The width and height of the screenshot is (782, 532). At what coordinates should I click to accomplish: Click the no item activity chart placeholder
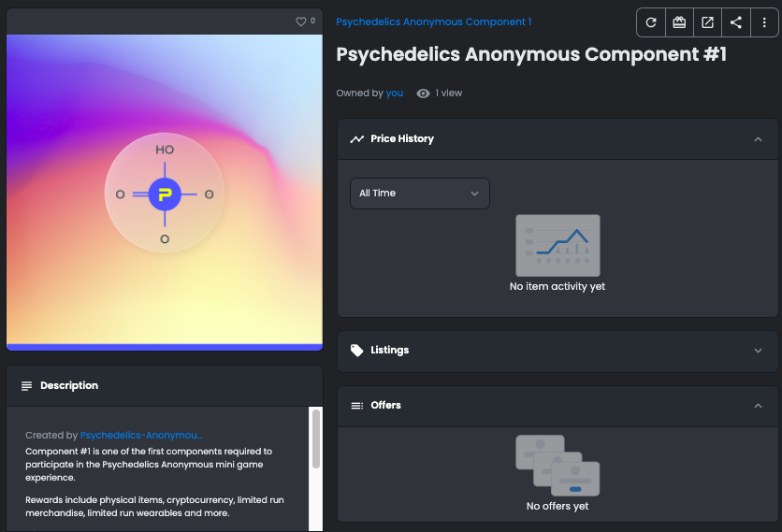pyautogui.click(x=558, y=245)
